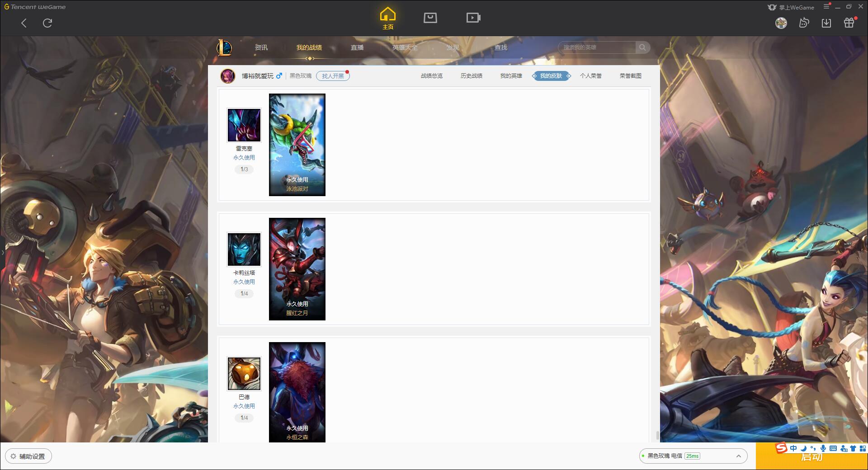Click the 卡莉丝塔 1/4 skin count

pos(244,294)
